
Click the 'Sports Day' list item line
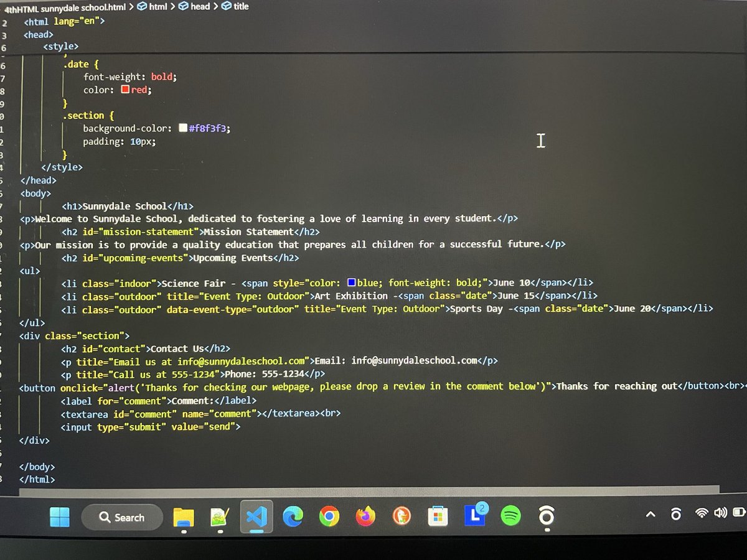[387, 309]
